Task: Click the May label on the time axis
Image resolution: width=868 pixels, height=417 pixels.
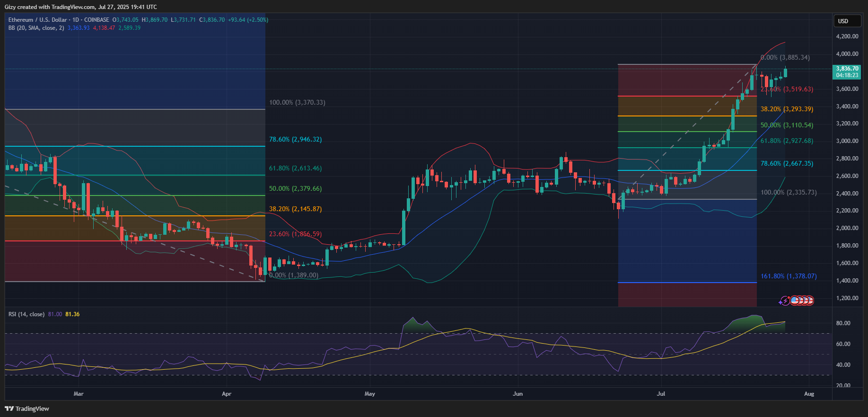Action: coord(369,394)
